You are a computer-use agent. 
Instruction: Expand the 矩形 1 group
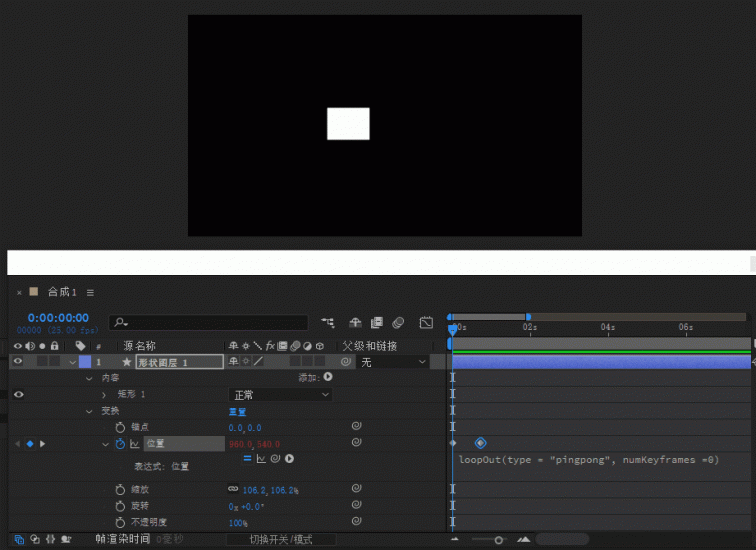point(104,395)
